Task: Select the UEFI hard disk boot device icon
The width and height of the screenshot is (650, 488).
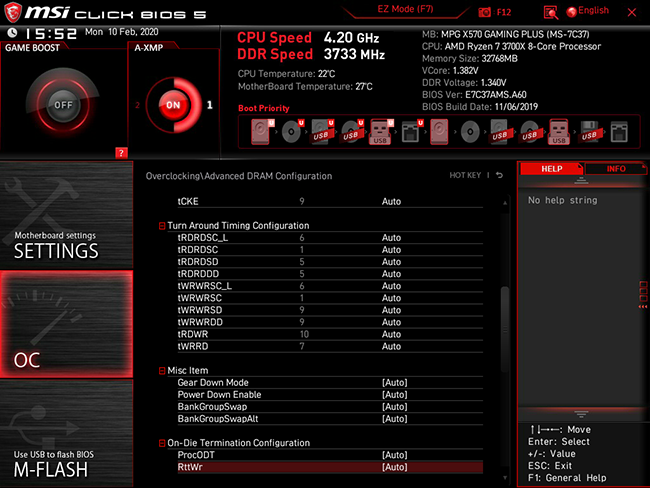Action: pyautogui.click(x=262, y=131)
